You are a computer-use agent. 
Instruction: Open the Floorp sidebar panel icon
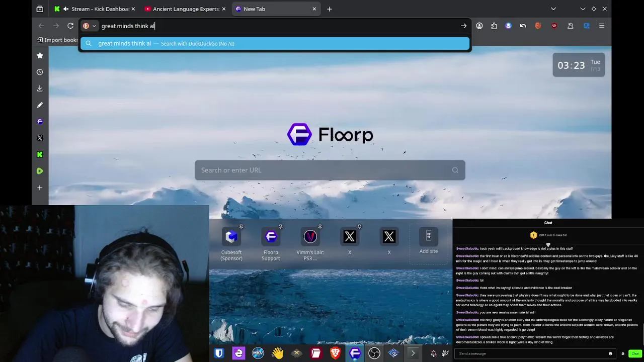click(40, 121)
